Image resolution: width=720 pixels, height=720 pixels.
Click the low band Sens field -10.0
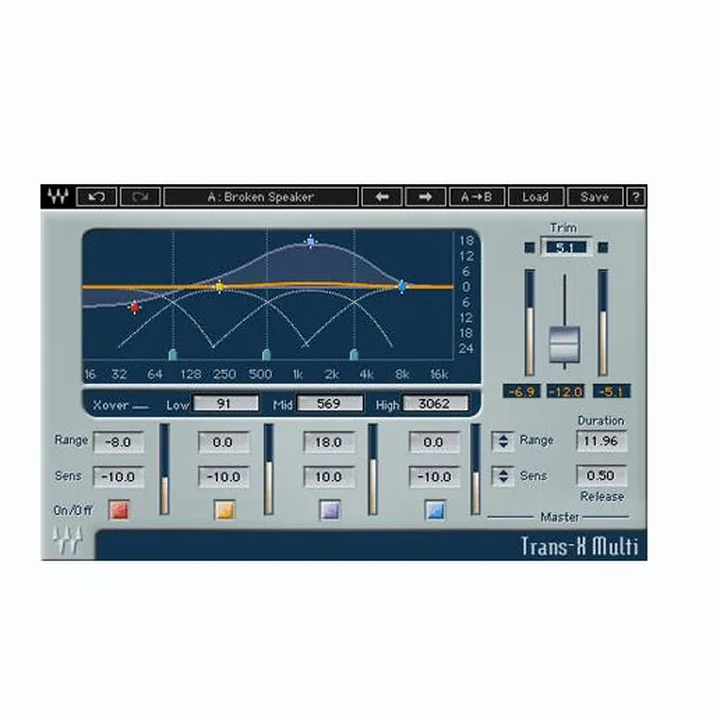click(118, 477)
